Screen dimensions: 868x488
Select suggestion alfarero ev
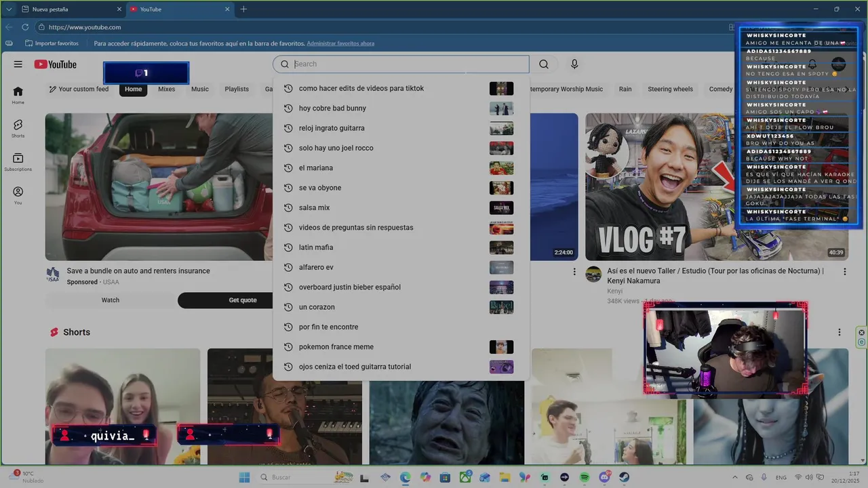click(401, 268)
